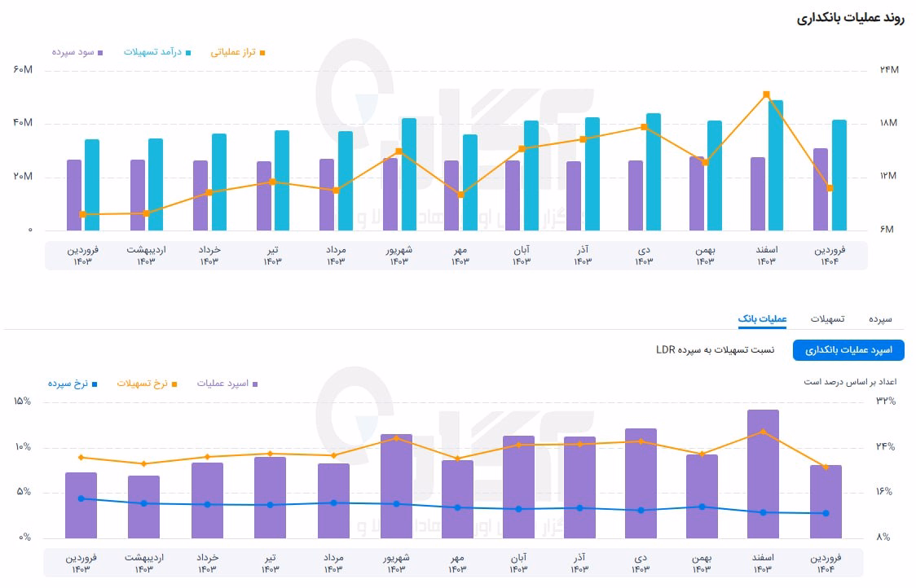Toggle the تراز عملیاتی legend series
916x588 pixels.
(x=238, y=53)
